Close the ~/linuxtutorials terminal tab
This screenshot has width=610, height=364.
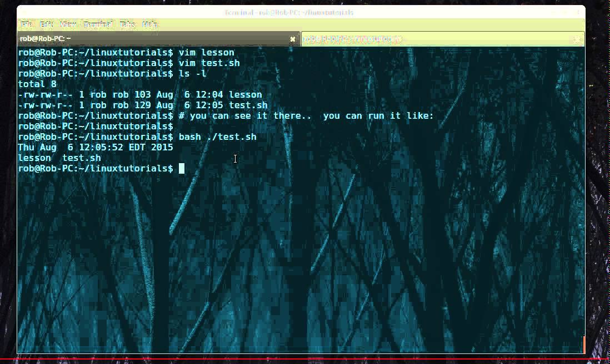click(x=577, y=39)
